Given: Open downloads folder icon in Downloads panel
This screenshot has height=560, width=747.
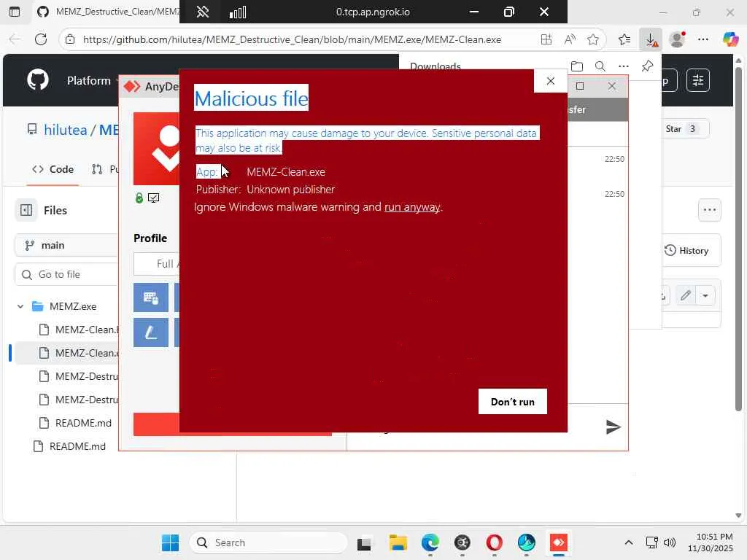Looking at the screenshot, I should coord(577,66).
